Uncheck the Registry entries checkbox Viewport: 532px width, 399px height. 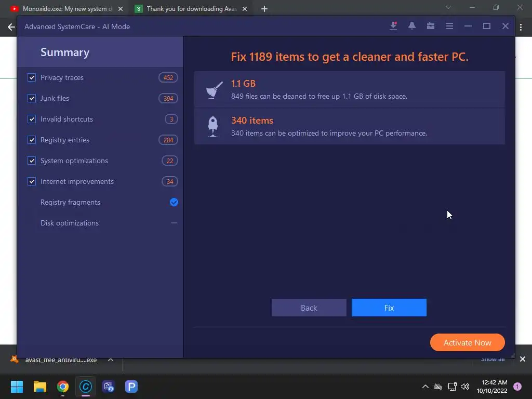click(32, 140)
